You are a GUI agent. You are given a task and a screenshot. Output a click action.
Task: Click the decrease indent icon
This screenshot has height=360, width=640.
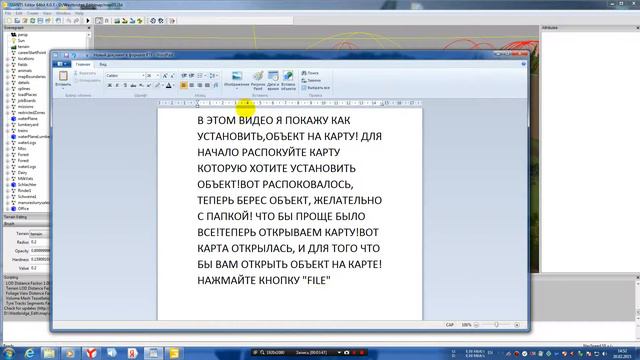point(184,76)
